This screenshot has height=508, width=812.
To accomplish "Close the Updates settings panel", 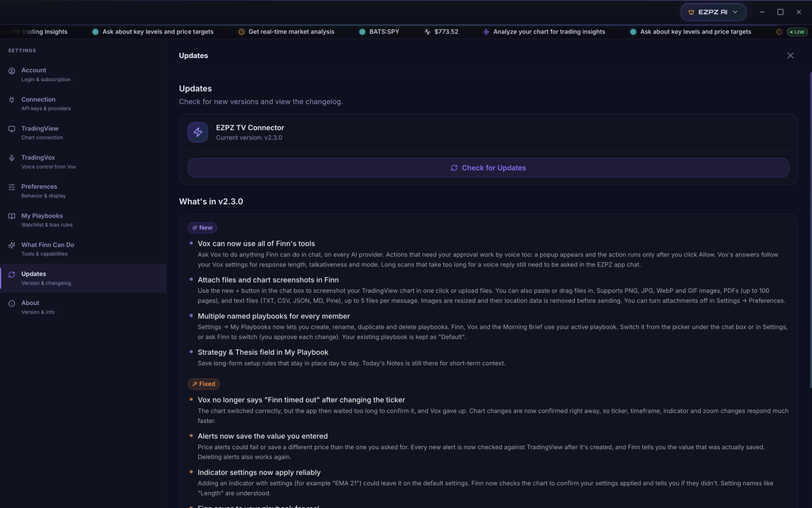I will (x=791, y=56).
